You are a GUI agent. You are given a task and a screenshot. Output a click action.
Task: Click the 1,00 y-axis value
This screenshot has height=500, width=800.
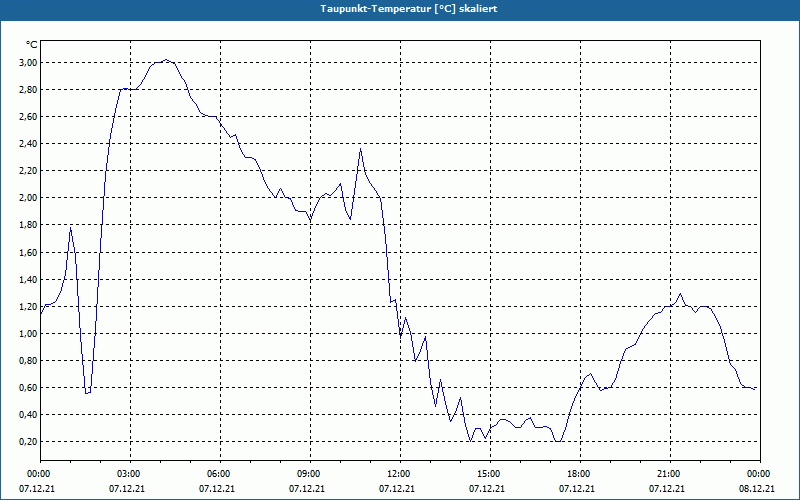(x=28, y=334)
